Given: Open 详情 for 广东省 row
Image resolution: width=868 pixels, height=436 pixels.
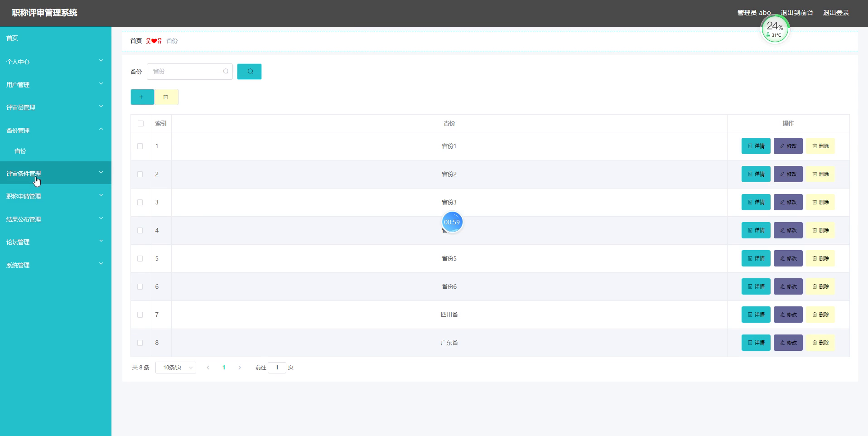Looking at the screenshot, I should click(756, 343).
